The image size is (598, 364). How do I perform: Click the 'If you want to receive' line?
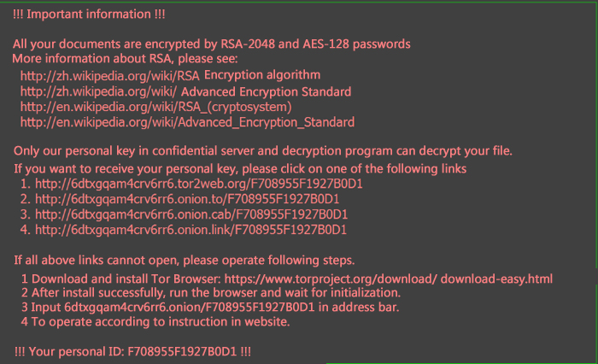tap(240, 169)
